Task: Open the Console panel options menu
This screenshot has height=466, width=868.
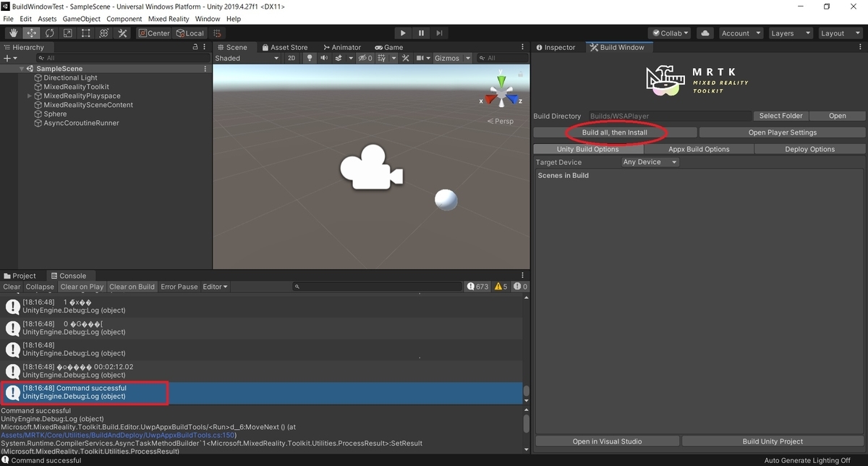Action: pyautogui.click(x=523, y=276)
